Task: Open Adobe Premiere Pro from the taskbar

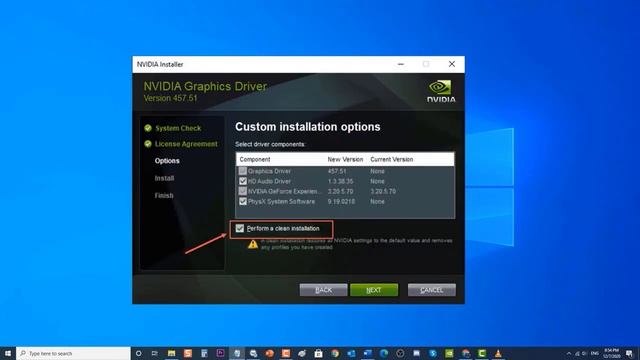Action: 220,353
